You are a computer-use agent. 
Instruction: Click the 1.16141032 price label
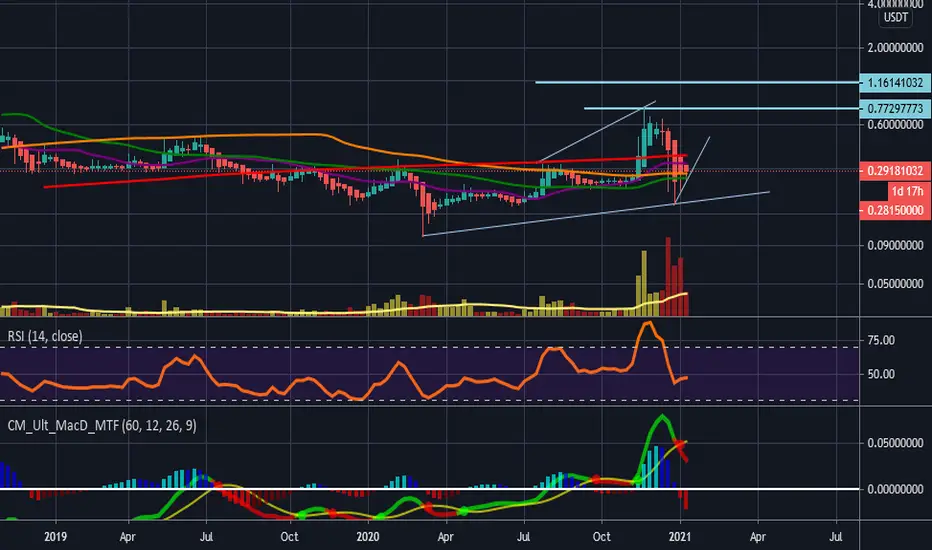click(x=895, y=83)
